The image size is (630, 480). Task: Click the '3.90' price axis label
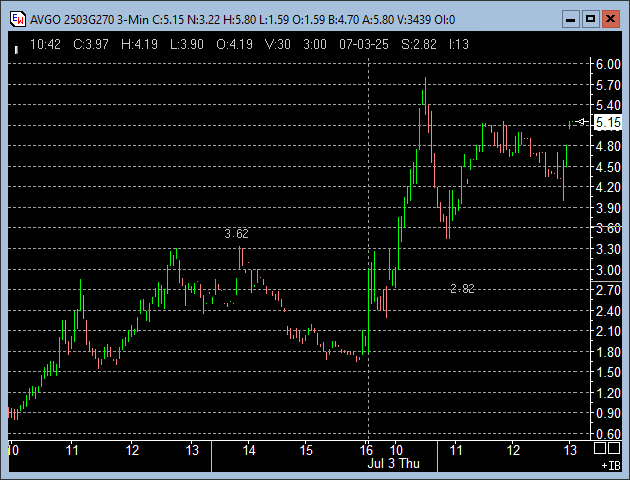pos(608,208)
